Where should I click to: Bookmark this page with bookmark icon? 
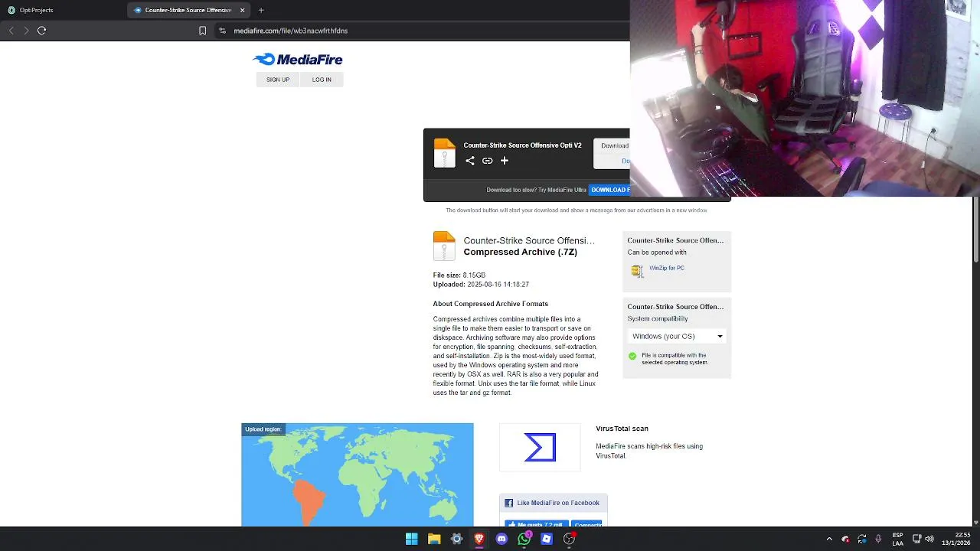tap(202, 31)
